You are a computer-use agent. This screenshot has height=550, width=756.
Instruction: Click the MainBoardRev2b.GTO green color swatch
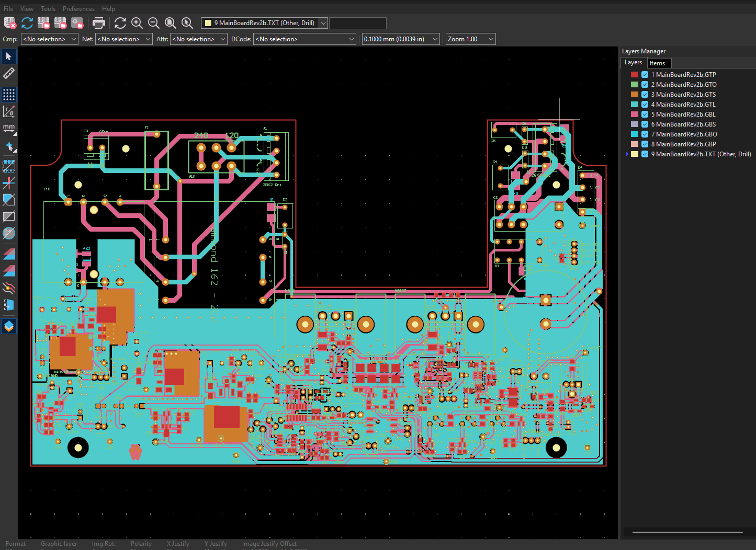pos(635,85)
